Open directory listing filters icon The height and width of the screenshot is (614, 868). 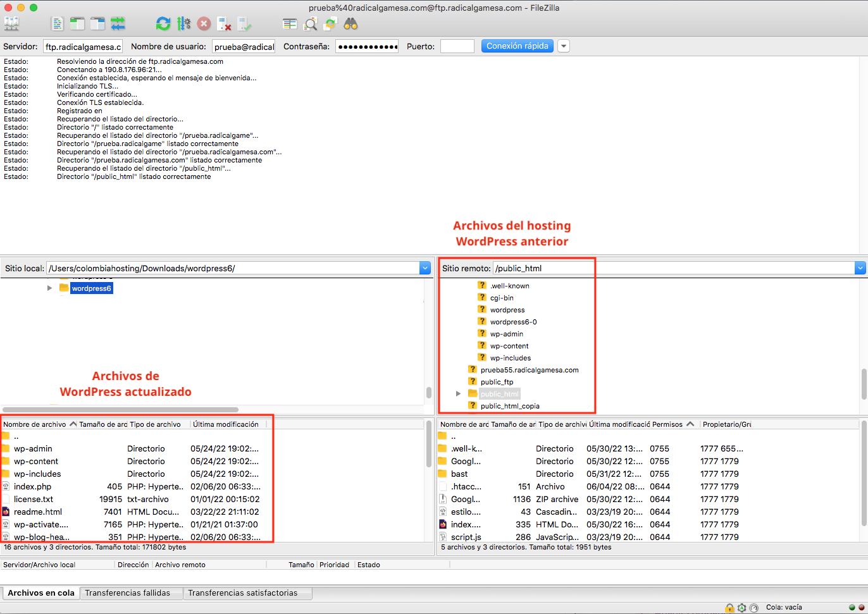click(x=290, y=24)
